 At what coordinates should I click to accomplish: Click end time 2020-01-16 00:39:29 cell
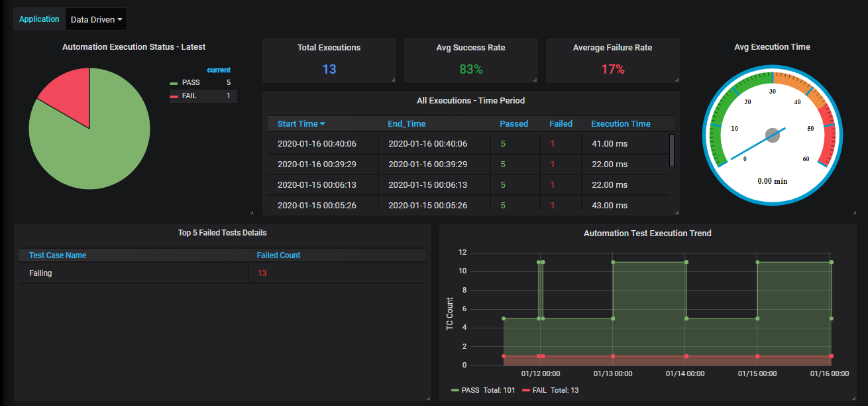coord(434,165)
